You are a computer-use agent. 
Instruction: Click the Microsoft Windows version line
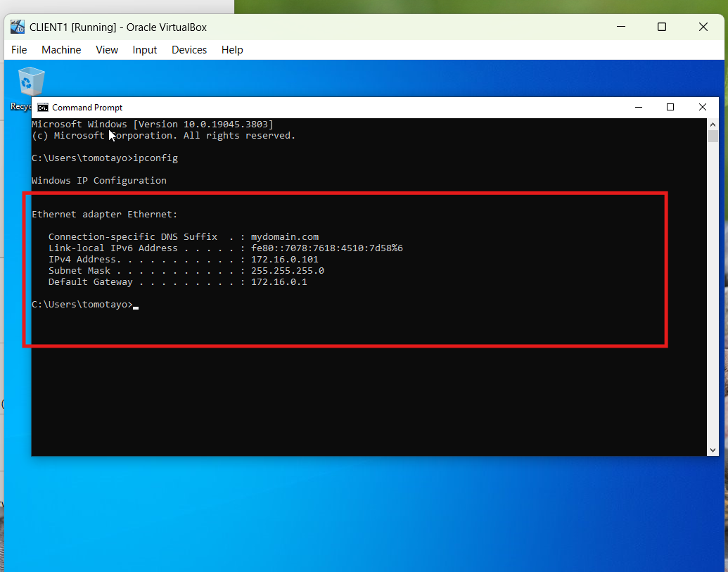coord(153,125)
